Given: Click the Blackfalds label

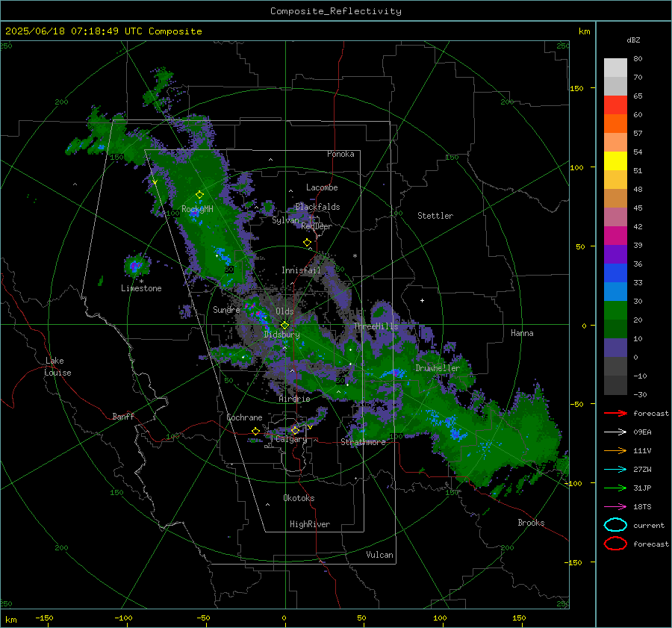Looking at the screenshot, I should (x=317, y=207).
